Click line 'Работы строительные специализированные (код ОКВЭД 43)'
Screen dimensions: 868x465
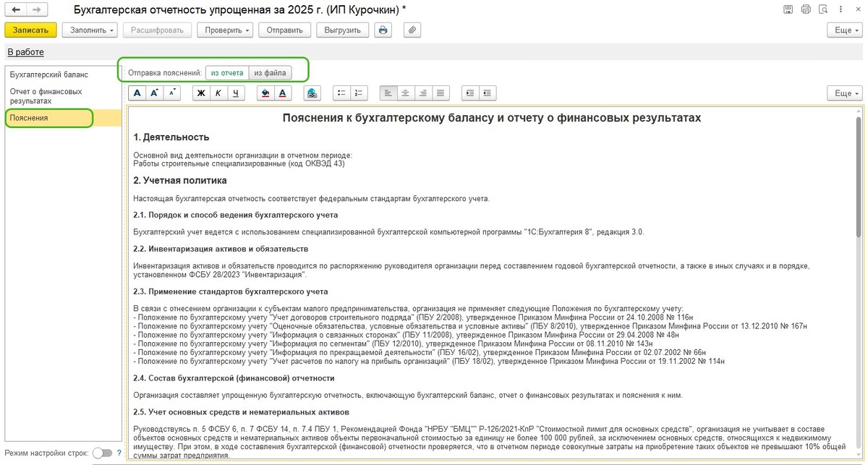coord(239,163)
